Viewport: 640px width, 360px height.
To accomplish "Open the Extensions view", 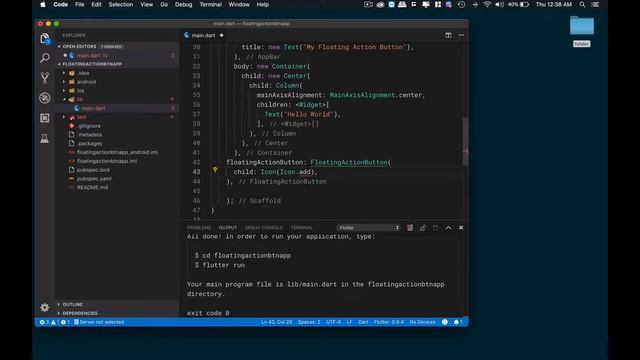I will pyautogui.click(x=45, y=118).
